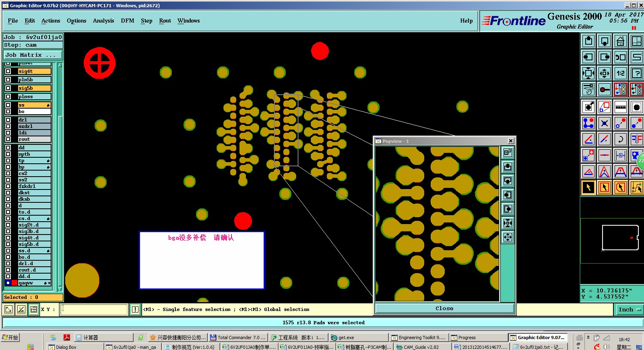Open the DFM menu

point(128,21)
